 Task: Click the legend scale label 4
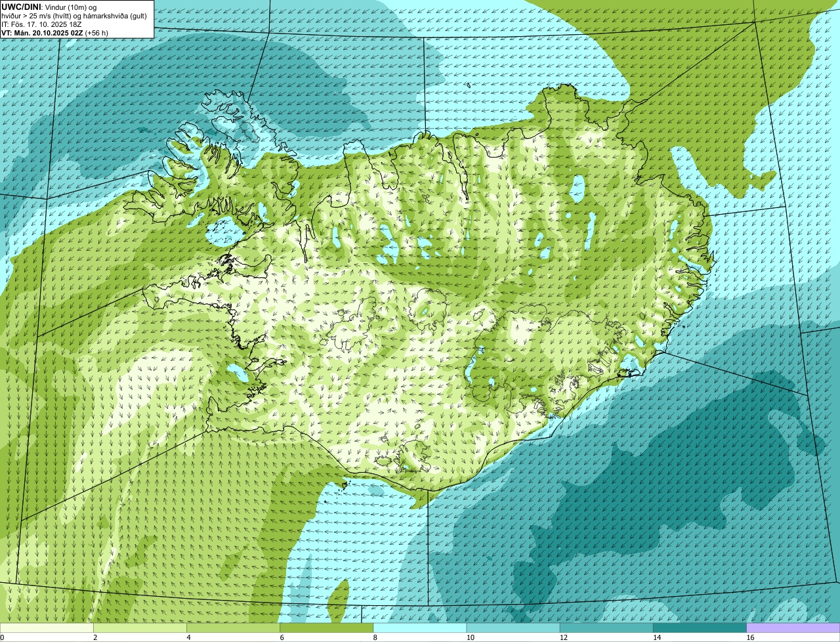pyautogui.click(x=188, y=637)
